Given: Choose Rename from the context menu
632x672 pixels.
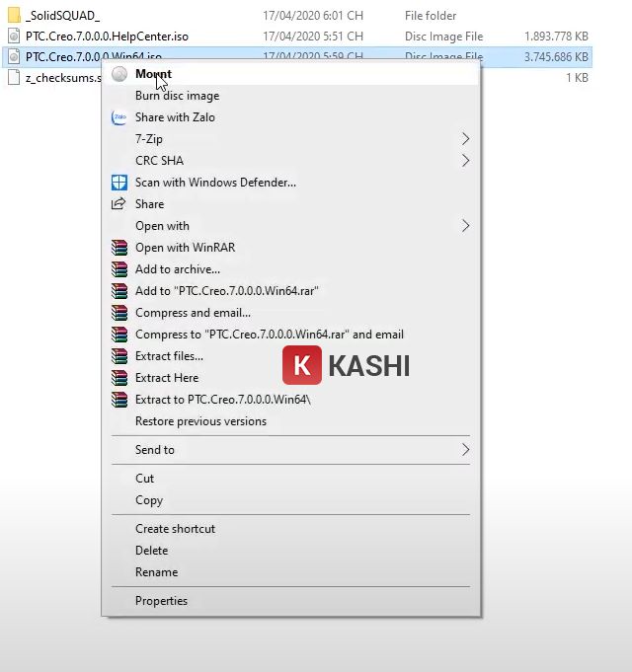Looking at the screenshot, I should coord(290,572).
